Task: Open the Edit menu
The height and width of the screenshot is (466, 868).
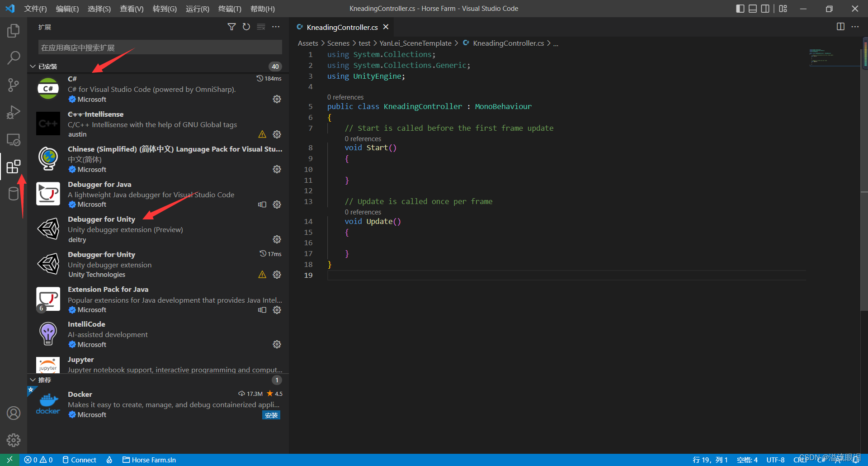Action: pos(67,9)
